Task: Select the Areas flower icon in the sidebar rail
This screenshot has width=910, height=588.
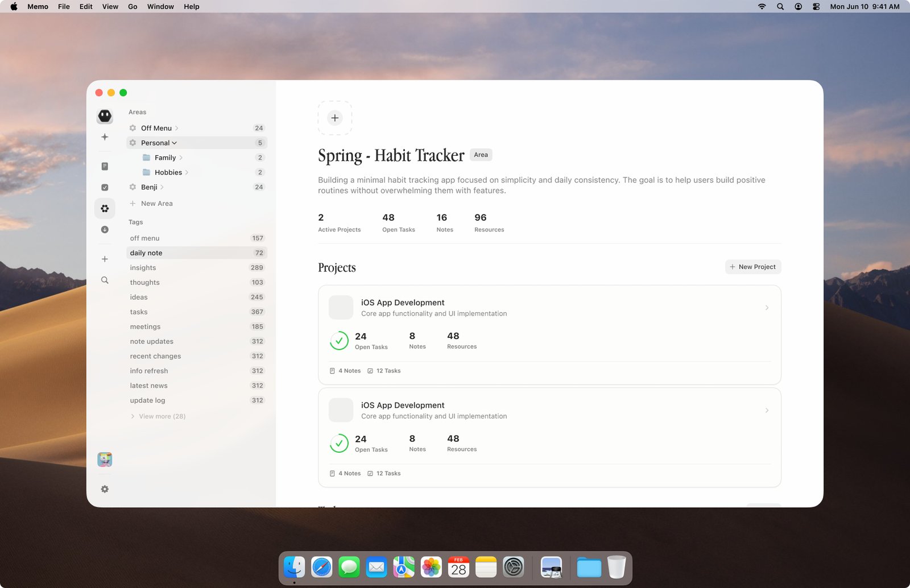Action: pos(105,209)
